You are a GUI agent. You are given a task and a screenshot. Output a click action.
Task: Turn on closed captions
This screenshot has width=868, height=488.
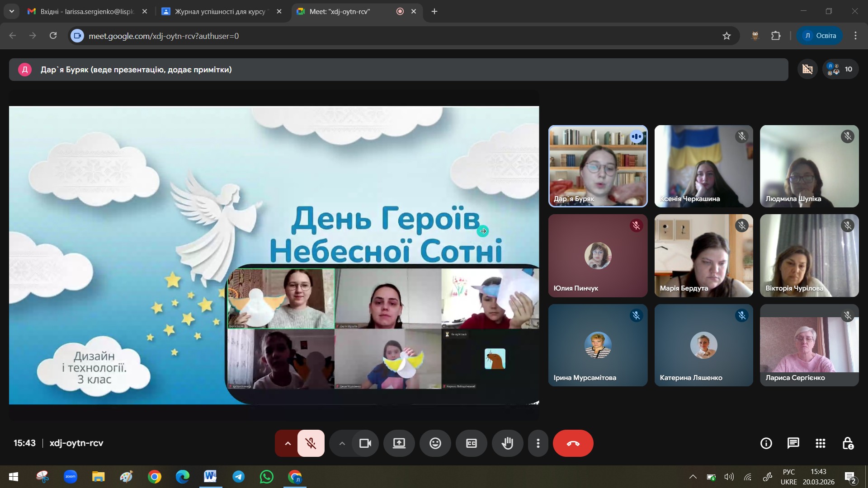point(471,443)
